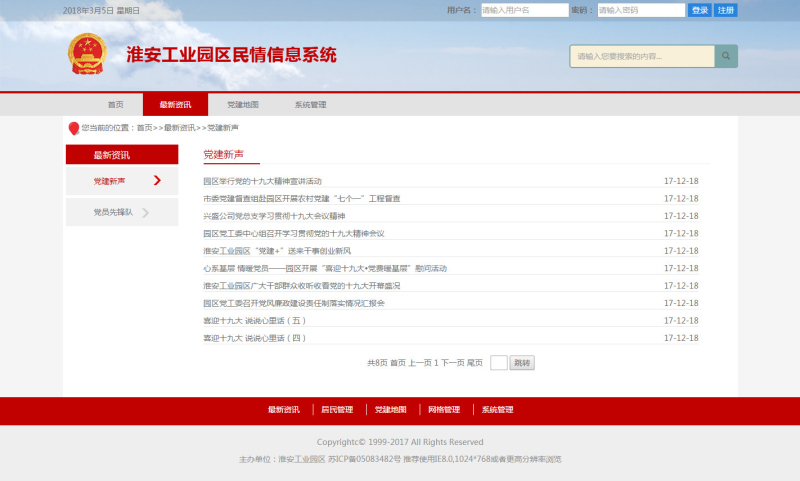The height and width of the screenshot is (481, 800).
Task: Click the gray chevron beside 党员先锋队
Action: [145, 212]
